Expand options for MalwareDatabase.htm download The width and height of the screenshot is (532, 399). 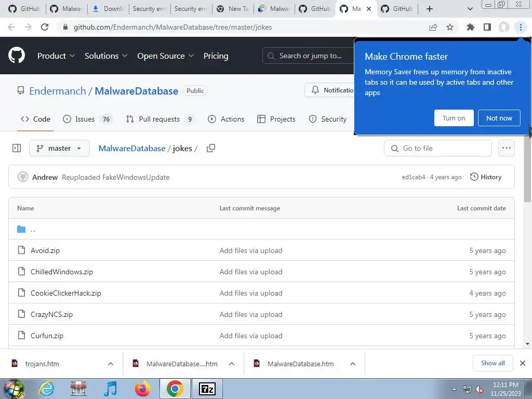point(353,364)
